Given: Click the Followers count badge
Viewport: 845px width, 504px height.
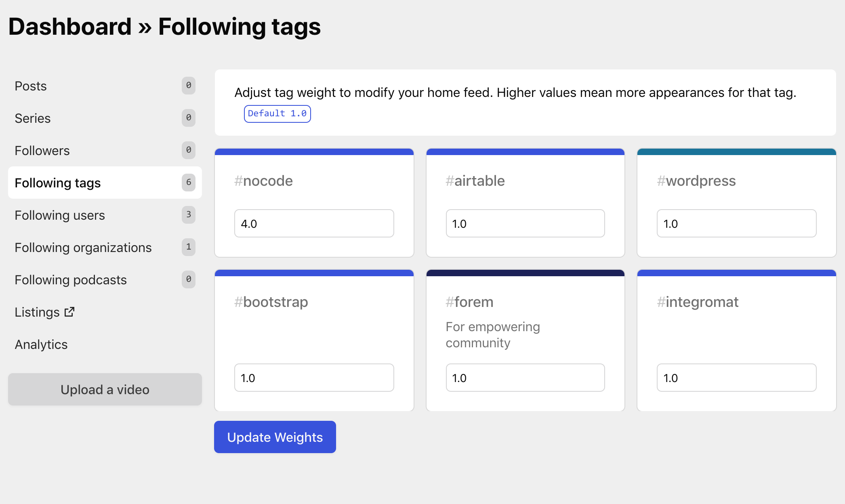Looking at the screenshot, I should (188, 150).
